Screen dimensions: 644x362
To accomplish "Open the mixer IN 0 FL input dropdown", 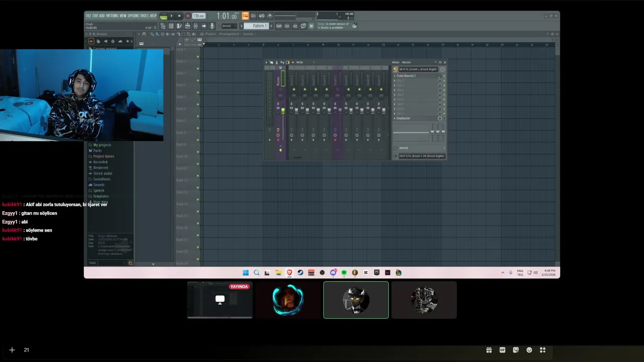I will tap(419, 69).
